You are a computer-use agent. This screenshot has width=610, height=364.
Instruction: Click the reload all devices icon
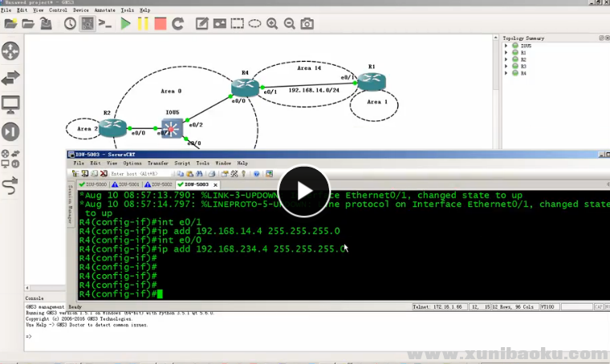coord(178,24)
